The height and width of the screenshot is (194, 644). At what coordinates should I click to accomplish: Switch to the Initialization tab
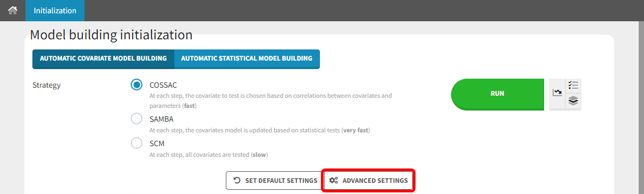pyautogui.click(x=55, y=11)
